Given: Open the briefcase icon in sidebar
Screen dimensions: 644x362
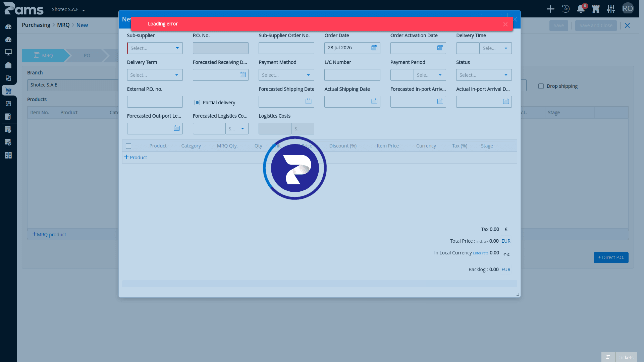Looking at the screenshot, I should coord(8,65).
